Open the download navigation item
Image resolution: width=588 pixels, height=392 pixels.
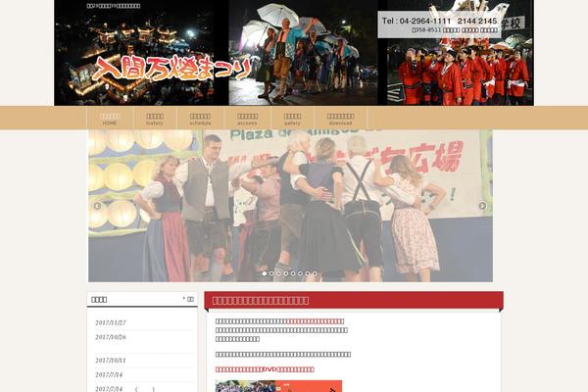(x=340, y=119)
